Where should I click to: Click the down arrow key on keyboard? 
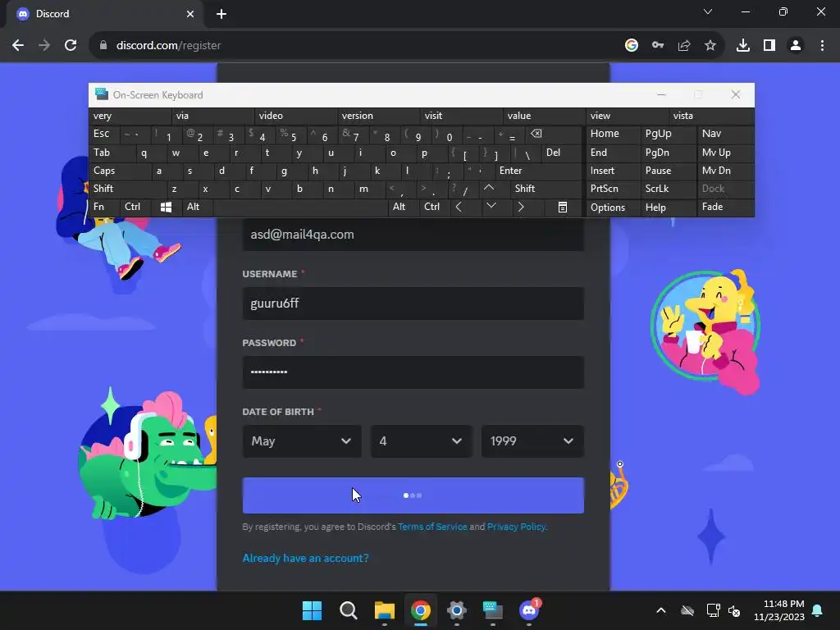491,206
